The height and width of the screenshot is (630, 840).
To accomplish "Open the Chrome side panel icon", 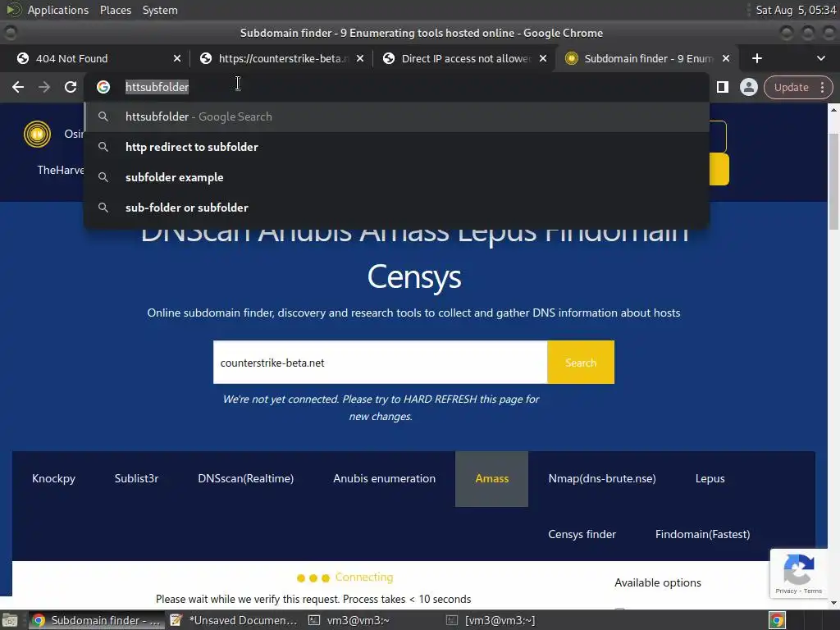I will 722,87.
